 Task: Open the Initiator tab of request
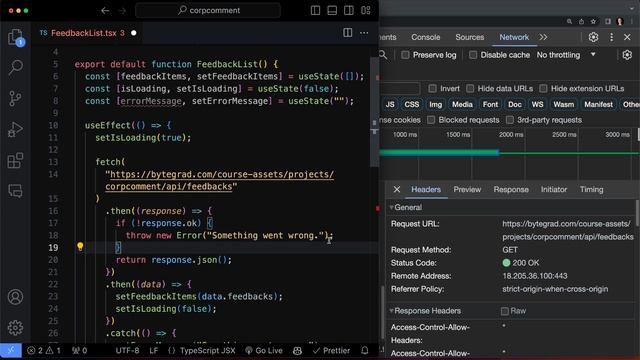click(x=553, y=189)
